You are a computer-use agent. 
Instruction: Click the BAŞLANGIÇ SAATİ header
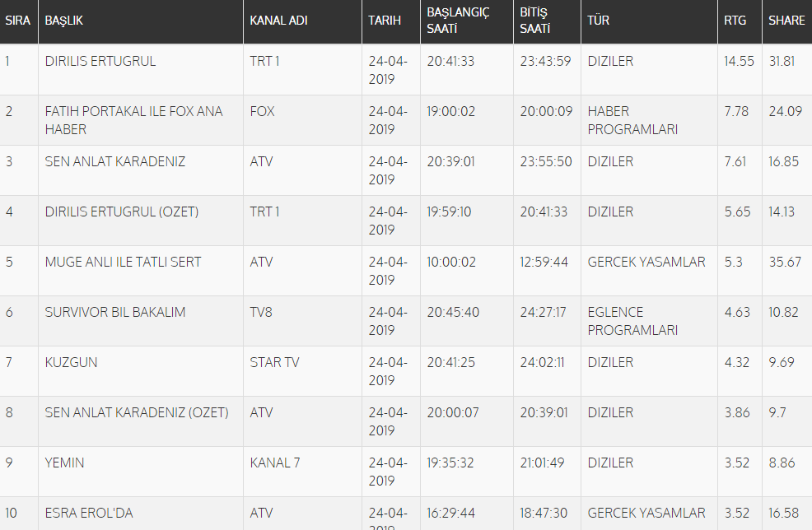coord(458,21)
